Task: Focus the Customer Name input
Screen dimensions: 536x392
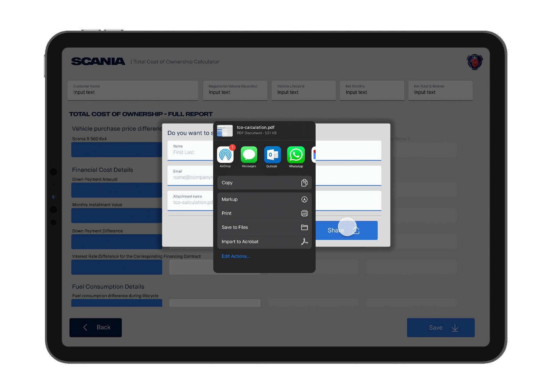Action: pyautogui.click(x=133, y=91)
